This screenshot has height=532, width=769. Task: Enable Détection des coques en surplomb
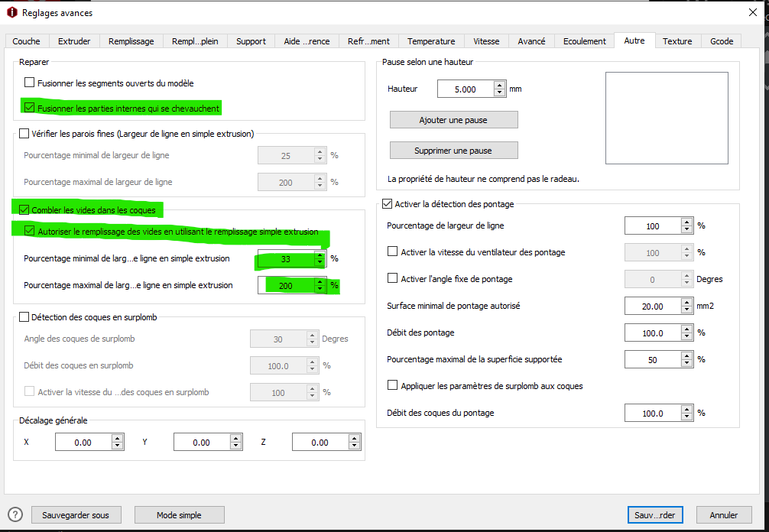pos(24,317)
